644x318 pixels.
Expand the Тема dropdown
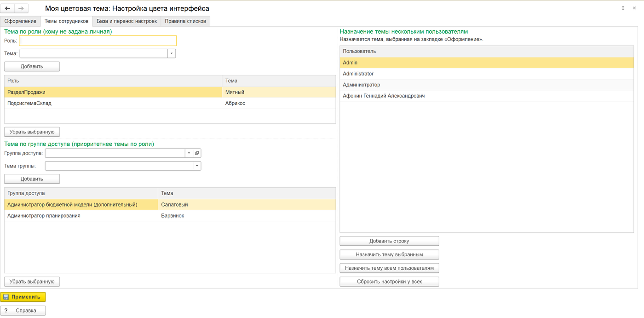172,53
